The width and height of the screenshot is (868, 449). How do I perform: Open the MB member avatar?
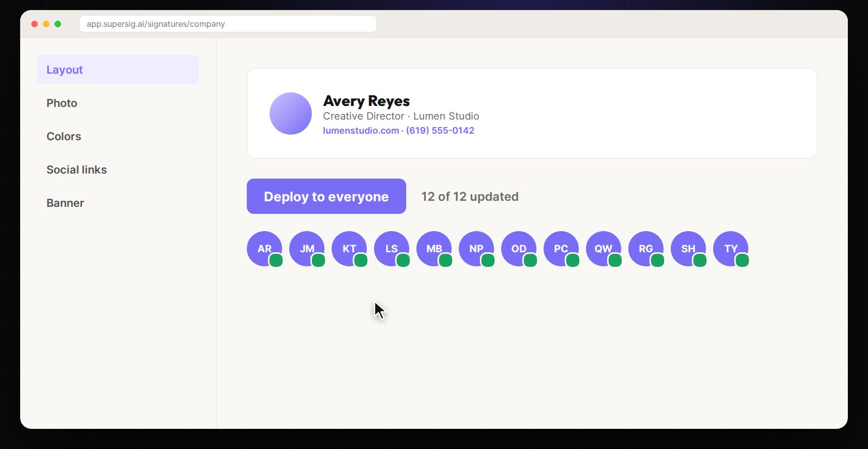coord(434,249)
